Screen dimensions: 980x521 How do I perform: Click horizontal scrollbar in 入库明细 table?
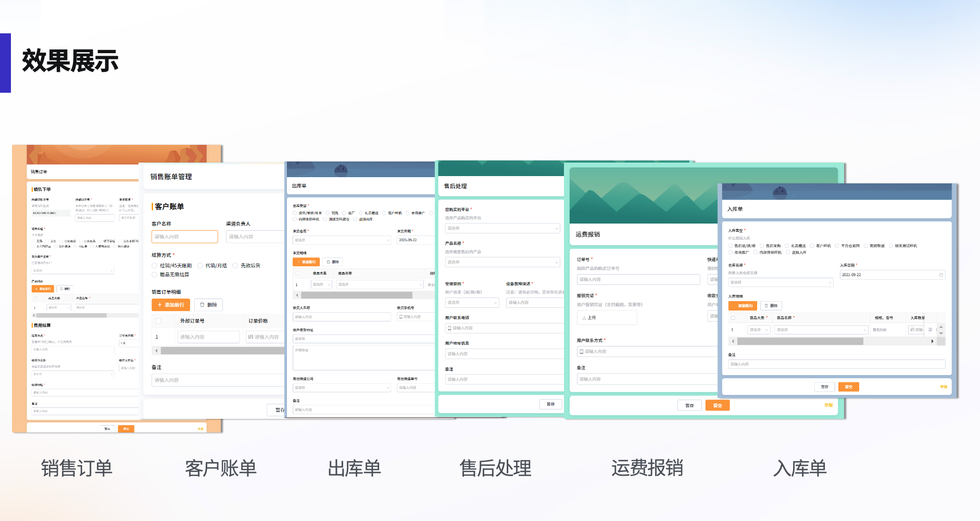(x=800, y=341)
